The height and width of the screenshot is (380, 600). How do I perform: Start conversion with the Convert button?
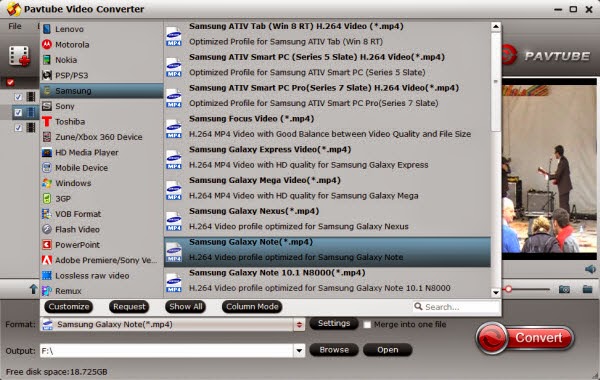[525, 338]
